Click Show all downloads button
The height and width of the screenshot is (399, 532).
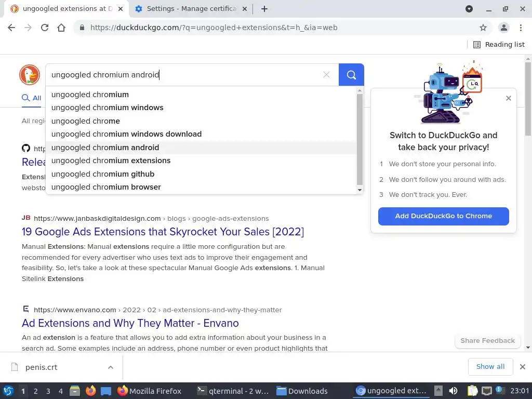click(x=490, y=366)
